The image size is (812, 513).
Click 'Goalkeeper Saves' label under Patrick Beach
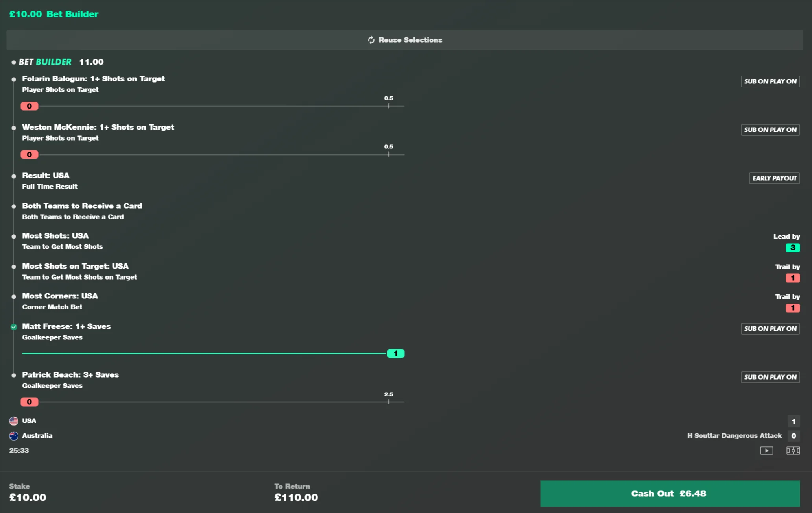tap(52, 386)
